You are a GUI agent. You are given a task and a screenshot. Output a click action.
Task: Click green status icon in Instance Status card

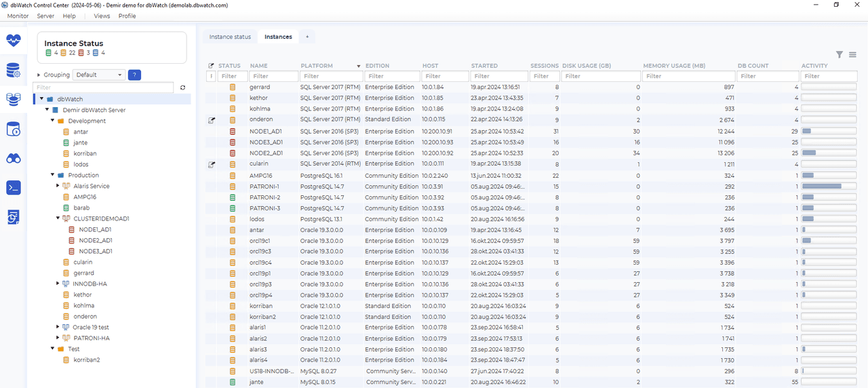point(48,53)
